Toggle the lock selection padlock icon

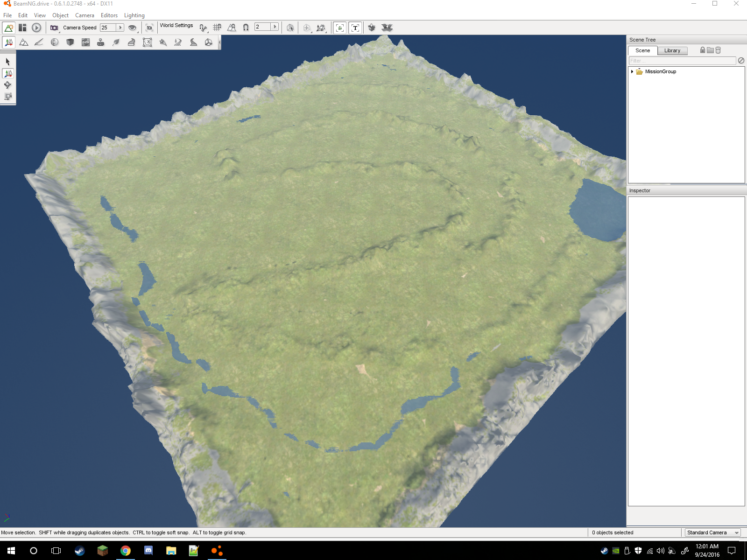[703, 50]
